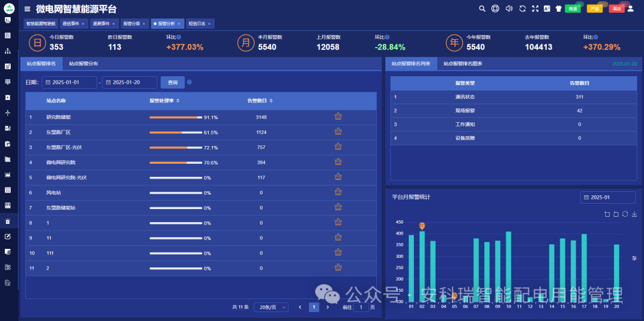Image resolution: width=644 pixels, height=321 pixels.
Task: Click the end date field 2025-01-20
Action: (x=130, y=82)
